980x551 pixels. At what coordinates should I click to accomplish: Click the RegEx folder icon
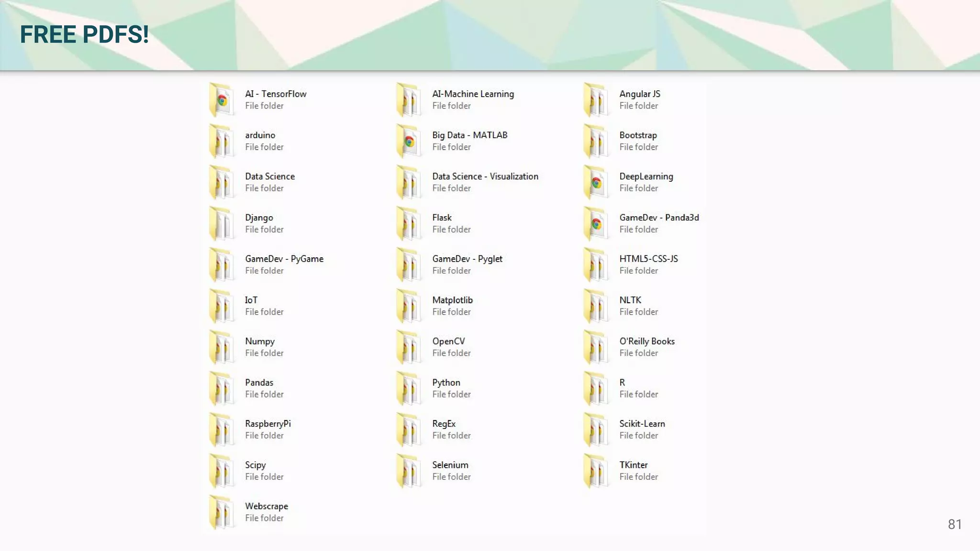(409, 430)
